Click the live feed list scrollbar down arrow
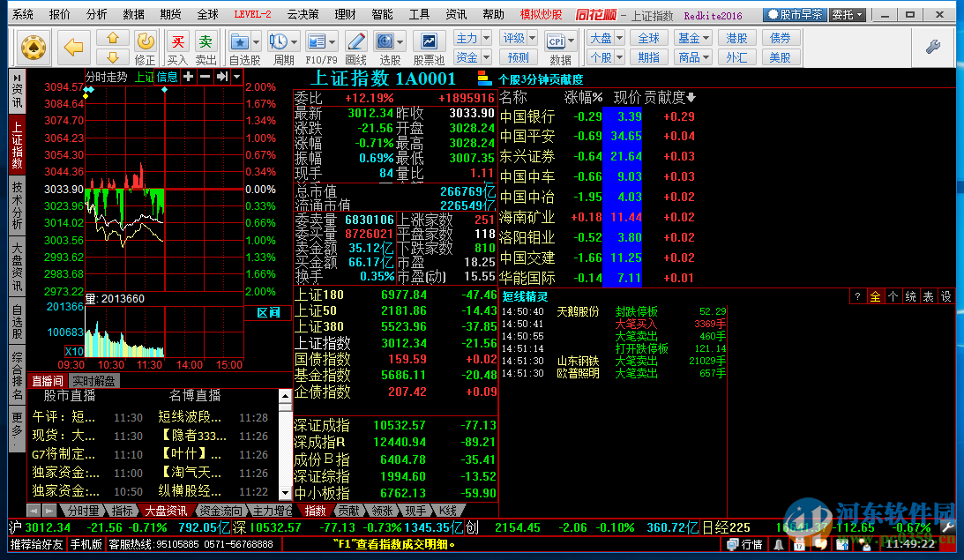 pyautogui.click(x=285, y=496)
